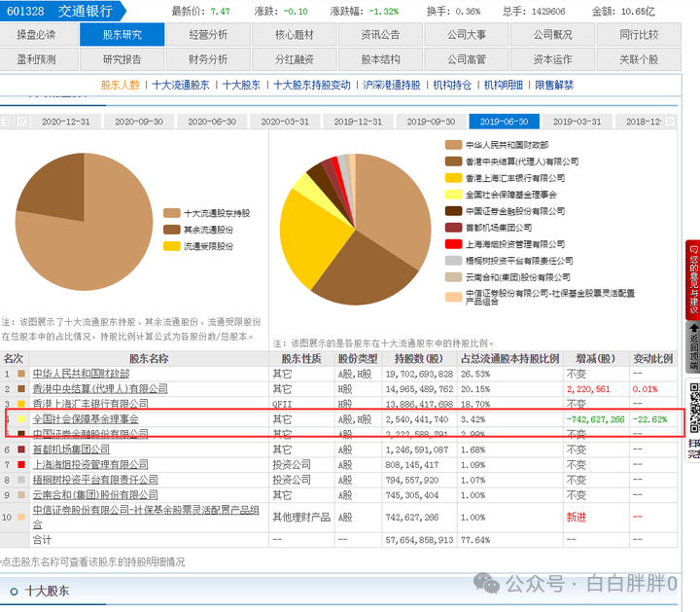Viewport: 700px width, 612px height.
Task: Go to next dates arrow
Action: pyautogui.click(x=670, y=122)
